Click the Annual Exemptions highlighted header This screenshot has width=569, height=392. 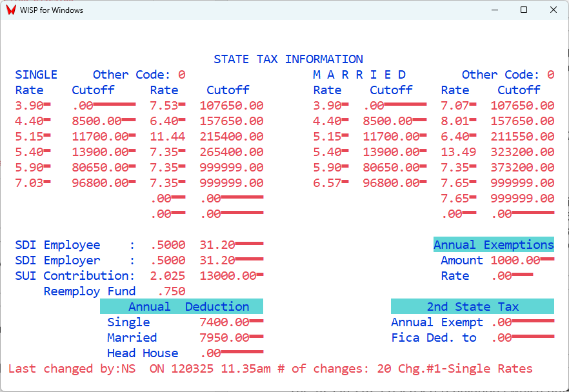[x=494, y=245]
